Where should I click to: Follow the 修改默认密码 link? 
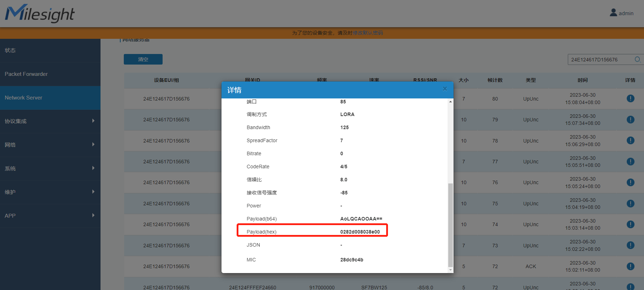368,33
